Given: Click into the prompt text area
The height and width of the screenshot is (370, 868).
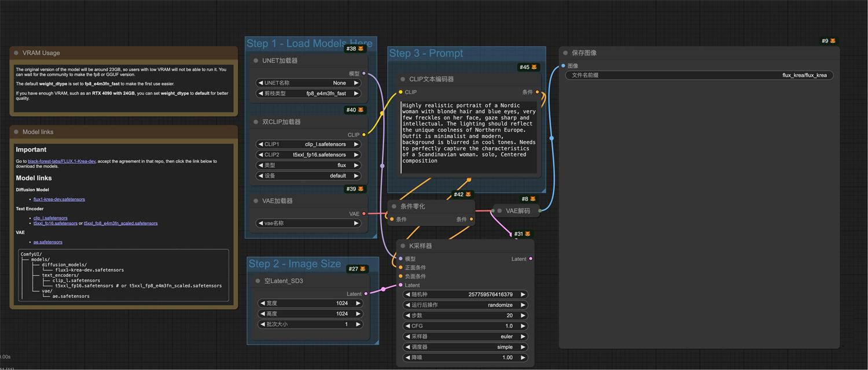Looking at the screenshot, I should pyautogui.click(x=469, y=138).
